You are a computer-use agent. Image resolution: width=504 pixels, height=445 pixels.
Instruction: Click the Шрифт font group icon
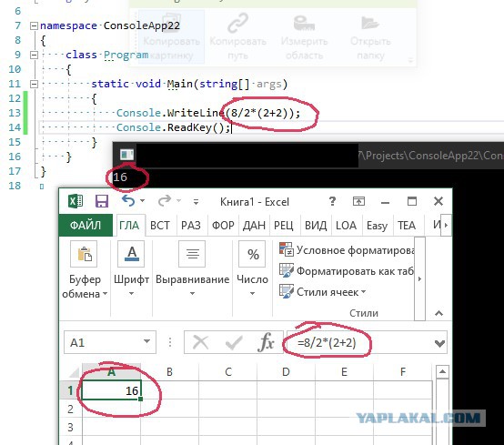coord(131,254)
